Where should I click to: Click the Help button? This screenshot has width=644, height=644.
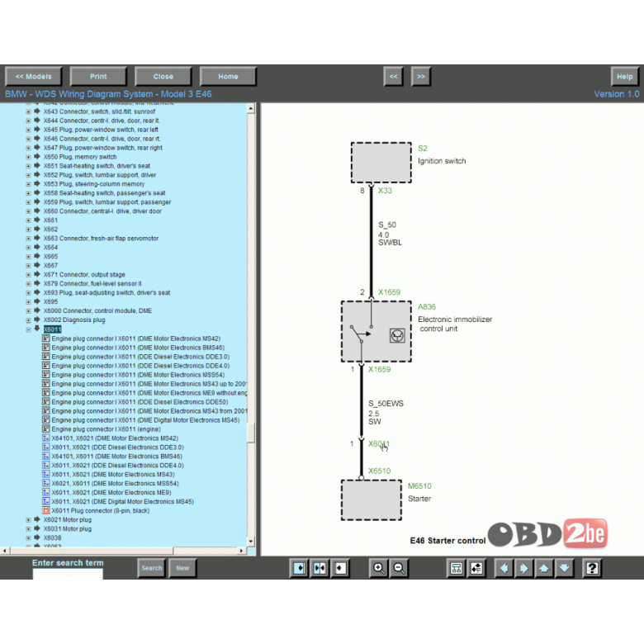tap(625, 77)
